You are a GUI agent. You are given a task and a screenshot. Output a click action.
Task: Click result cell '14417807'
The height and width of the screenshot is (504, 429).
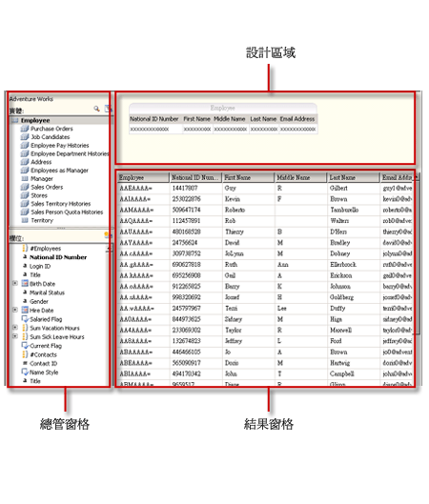(x=185, y=188)
